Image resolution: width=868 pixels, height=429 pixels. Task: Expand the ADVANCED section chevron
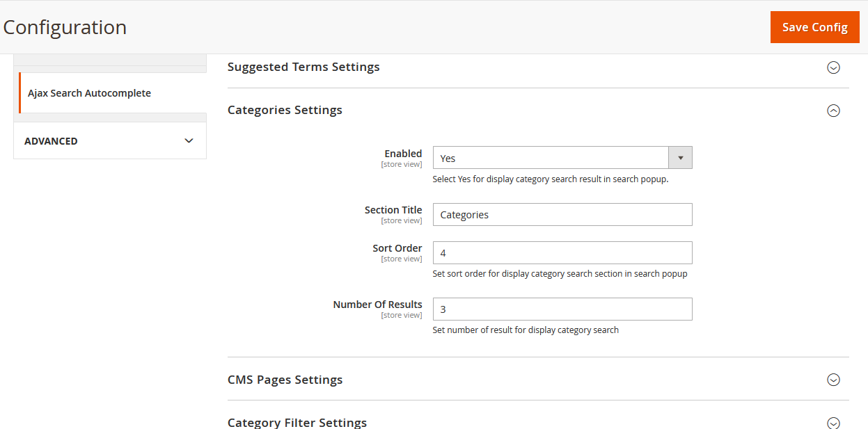click(x=189, y=140)
